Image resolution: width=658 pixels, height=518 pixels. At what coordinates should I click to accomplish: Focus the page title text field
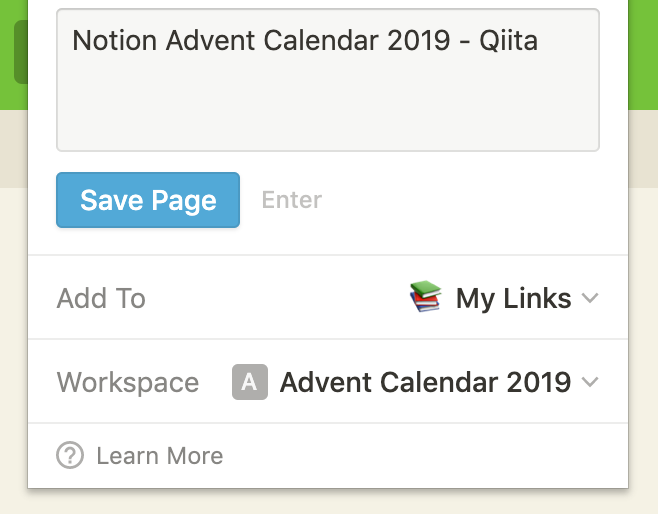[328, 80]
